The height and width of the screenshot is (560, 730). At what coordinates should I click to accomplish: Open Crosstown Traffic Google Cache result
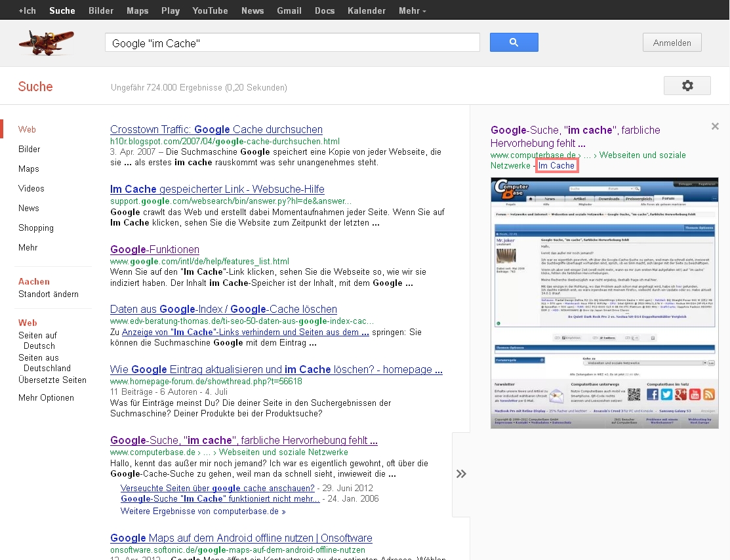[x=216, y=129]
